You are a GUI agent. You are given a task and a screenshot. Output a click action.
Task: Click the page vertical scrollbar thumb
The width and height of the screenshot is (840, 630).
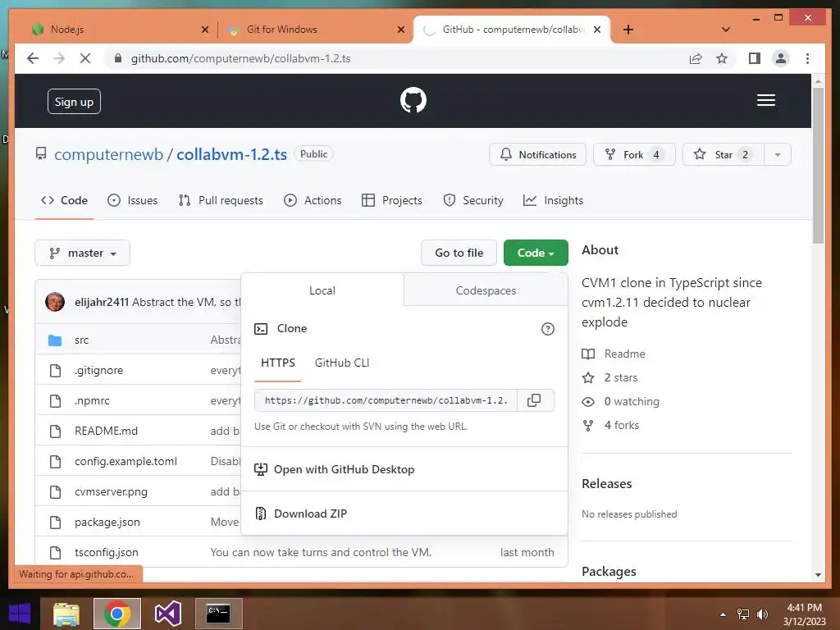(x=818, y=165)
